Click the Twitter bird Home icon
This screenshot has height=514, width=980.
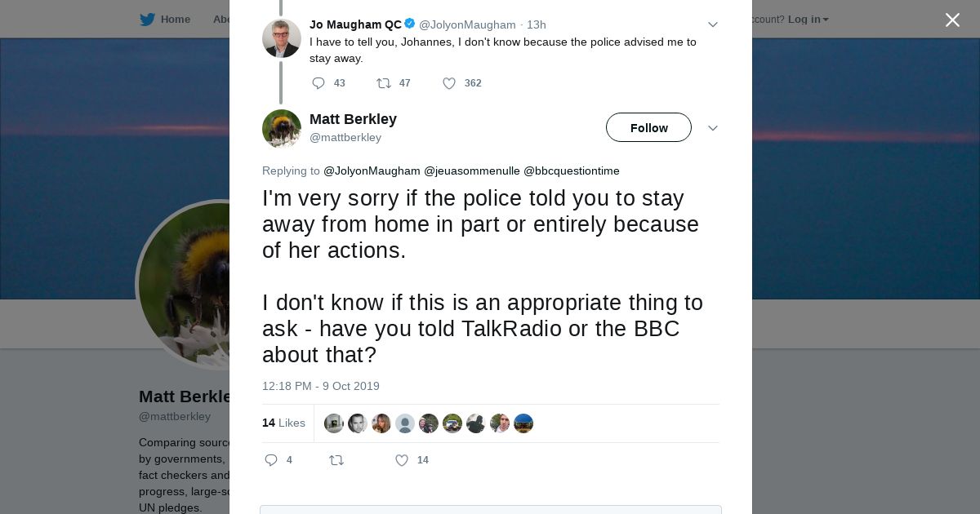147,20
